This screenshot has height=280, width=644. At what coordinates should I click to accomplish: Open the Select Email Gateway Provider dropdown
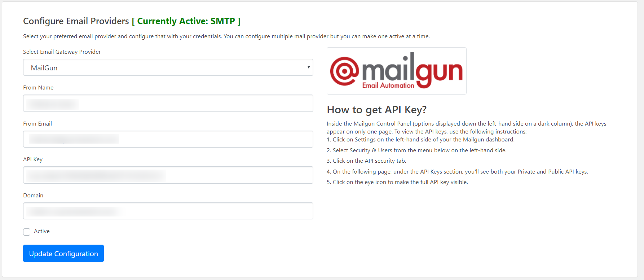(168, 67)
